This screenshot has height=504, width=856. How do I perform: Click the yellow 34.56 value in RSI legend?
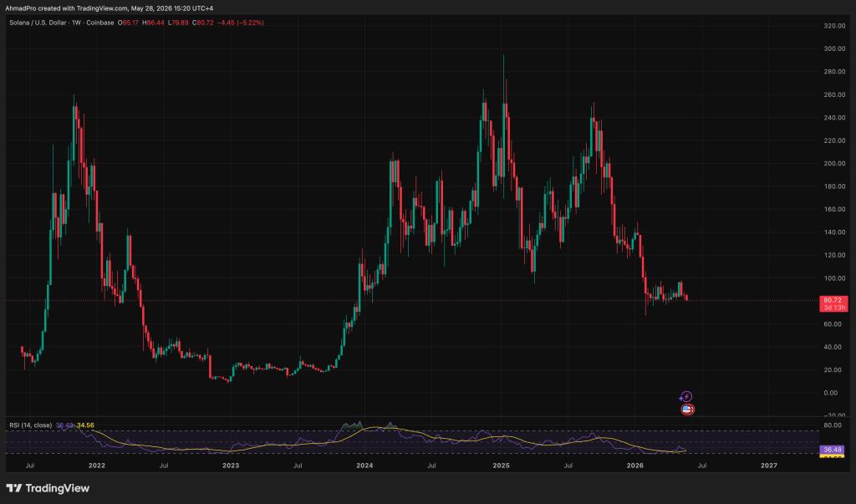85,425
